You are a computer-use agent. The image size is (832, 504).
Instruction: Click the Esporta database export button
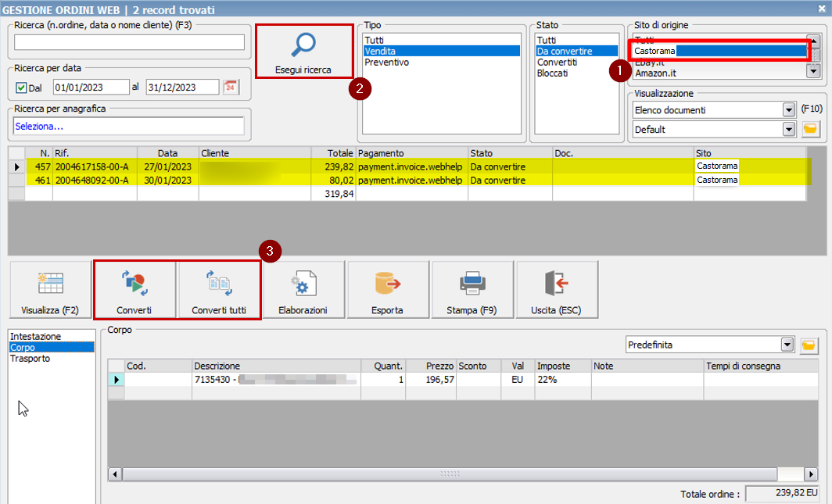(387, 290)
